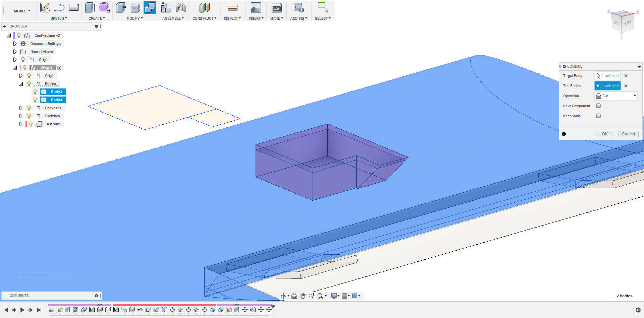Expand the Aileron:1 component
644x318 pixels.
coord(21,124)
